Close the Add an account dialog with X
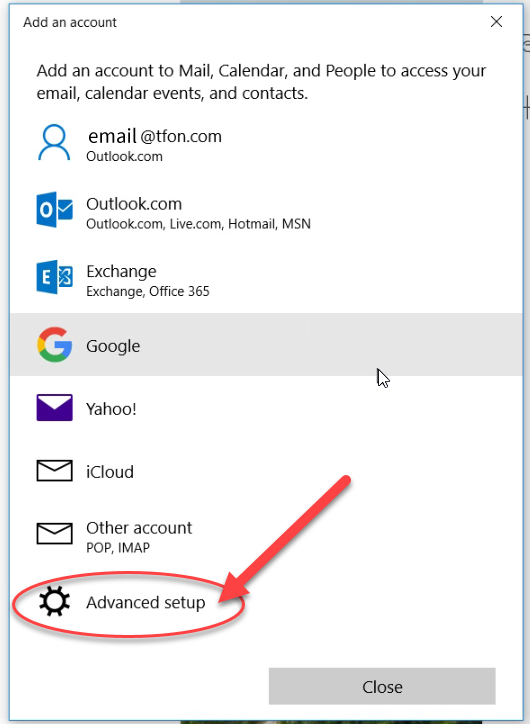Image resolution: width=530 pixels, height=724 pixels. [x=496, y=22]
